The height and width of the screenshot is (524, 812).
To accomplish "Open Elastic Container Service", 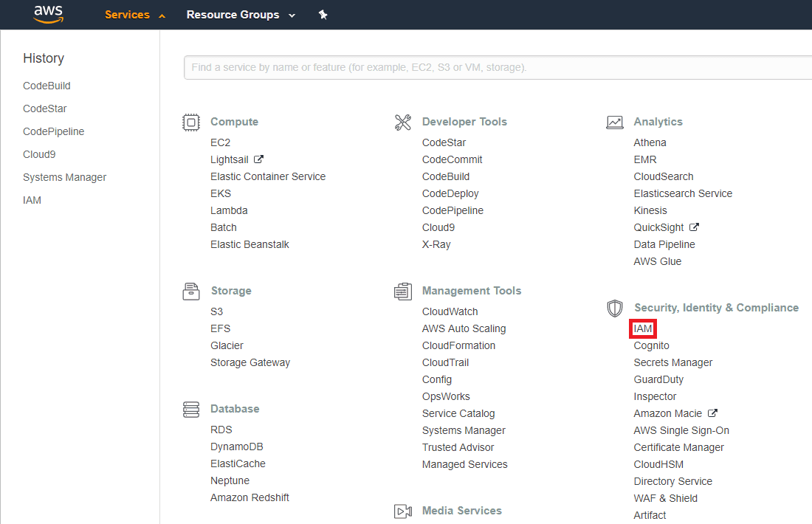I will [x=268, y=176].
